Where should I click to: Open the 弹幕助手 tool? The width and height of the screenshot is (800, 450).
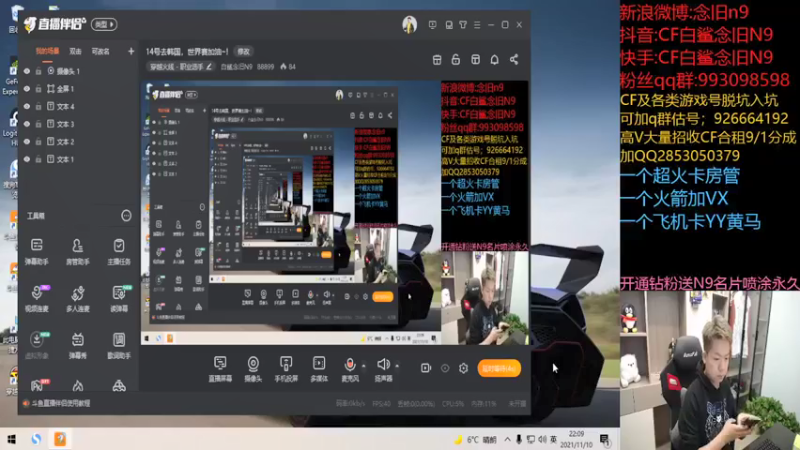pos(37,252)
